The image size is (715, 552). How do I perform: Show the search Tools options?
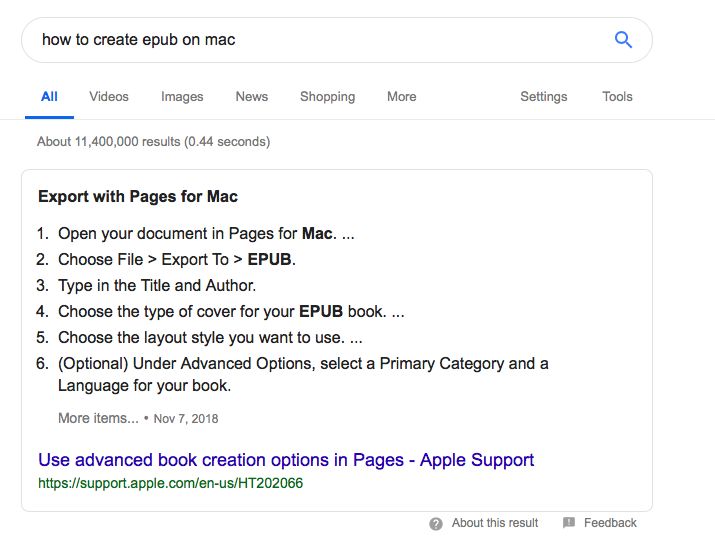(617, 97)
